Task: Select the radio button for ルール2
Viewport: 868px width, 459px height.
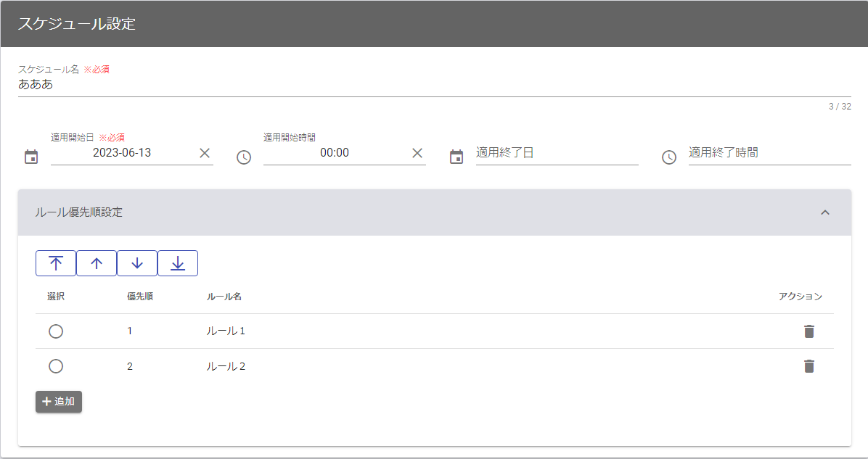Action: point(56,366)
